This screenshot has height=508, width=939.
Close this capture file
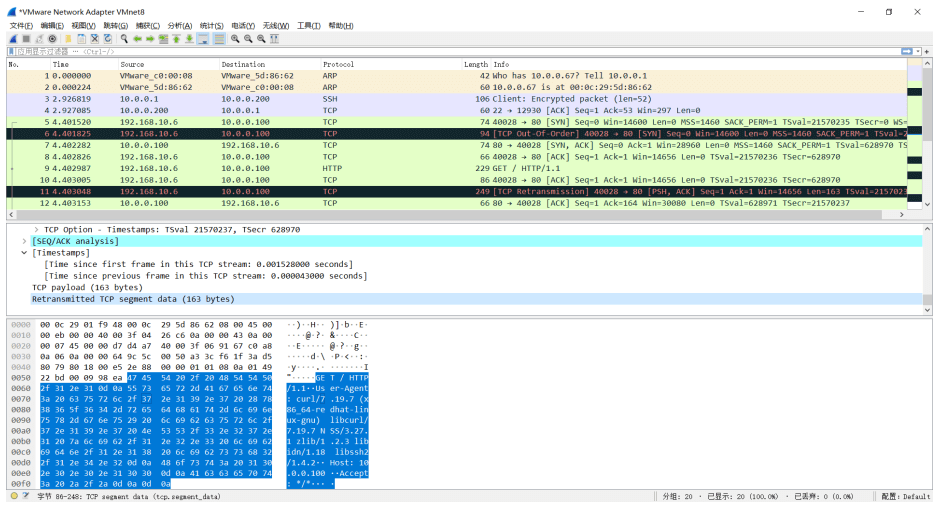95,39
